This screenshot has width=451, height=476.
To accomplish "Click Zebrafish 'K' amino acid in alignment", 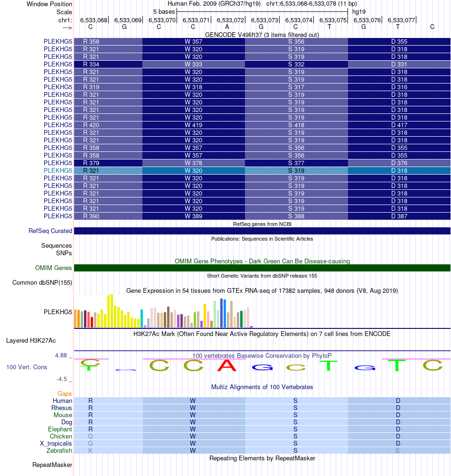I will click(x=90, y=450).
